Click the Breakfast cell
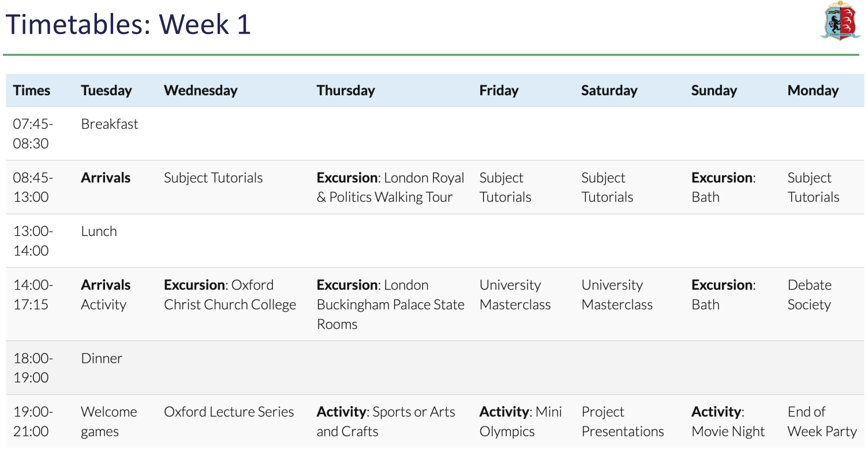The height and width of the screenshot is (454, 868). pyautogui.click(x=110, y=124)
